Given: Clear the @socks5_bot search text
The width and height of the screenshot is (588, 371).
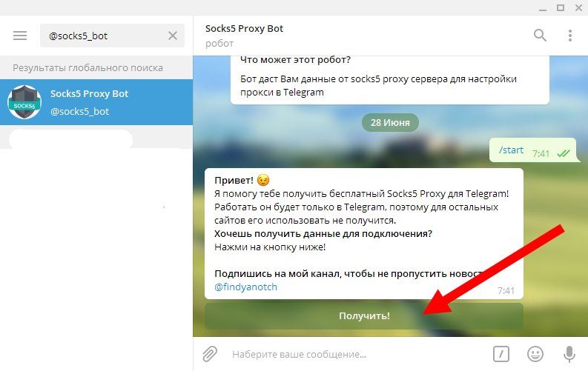Looking at the screenshot, I should [x=173, y=36].
